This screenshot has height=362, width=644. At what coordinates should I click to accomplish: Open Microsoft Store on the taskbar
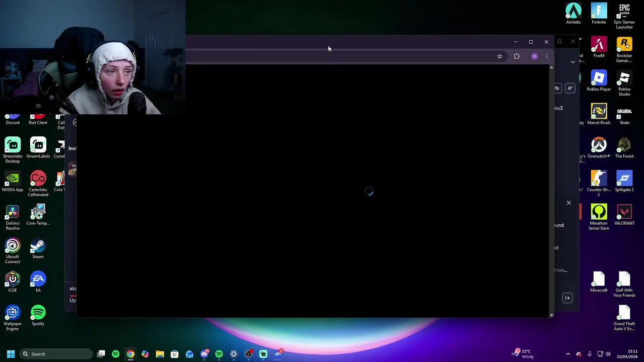coord(175,354)
